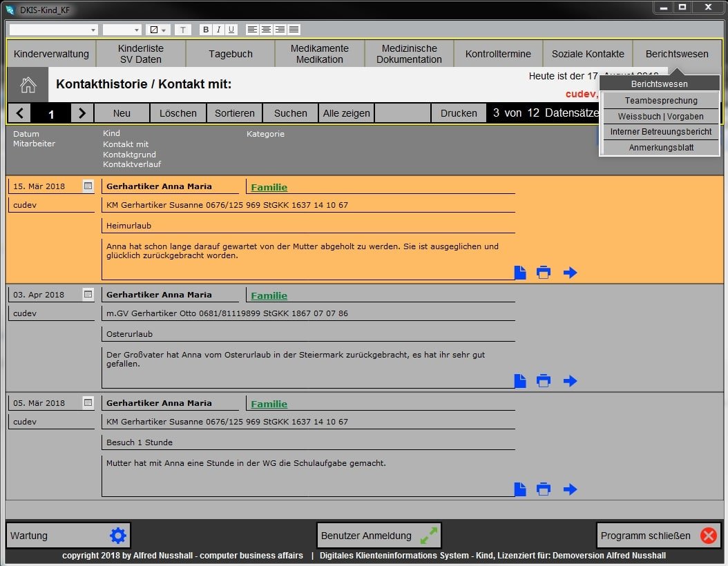Click document icon in Heimurlaub entry
Image resolution: width=728 pixels, height=566 pixels.
point(520,273)
